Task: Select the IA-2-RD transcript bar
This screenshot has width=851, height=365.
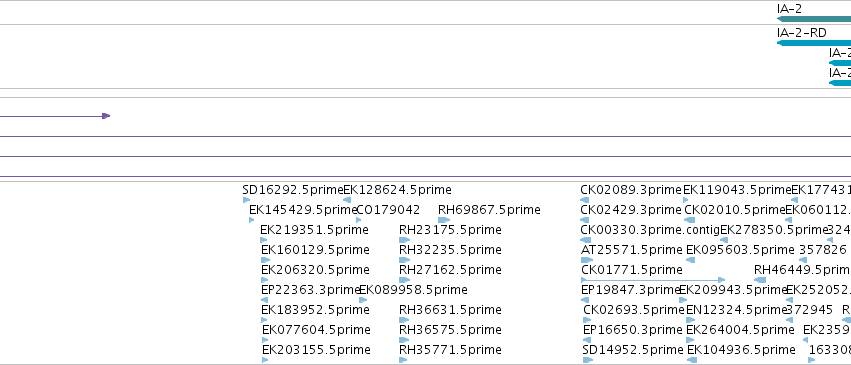Action: [x=814, y=43]
